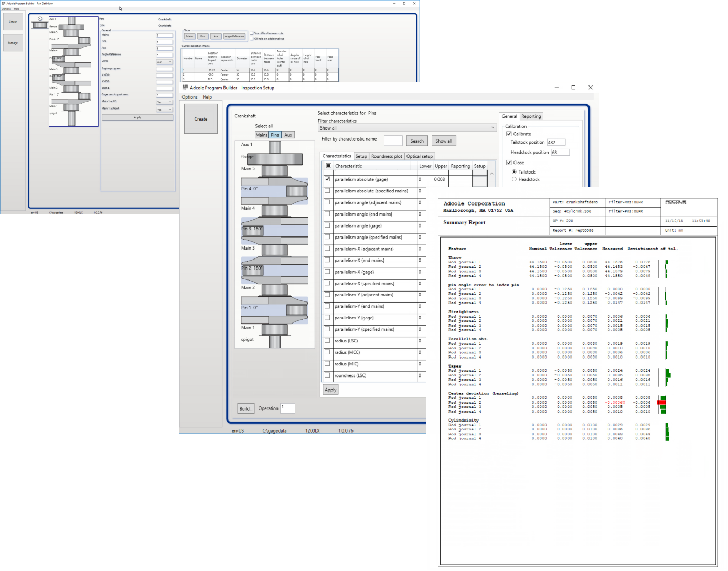
Task: Click Angle Reference button in Show group
Action: click(x=234, y=36)
